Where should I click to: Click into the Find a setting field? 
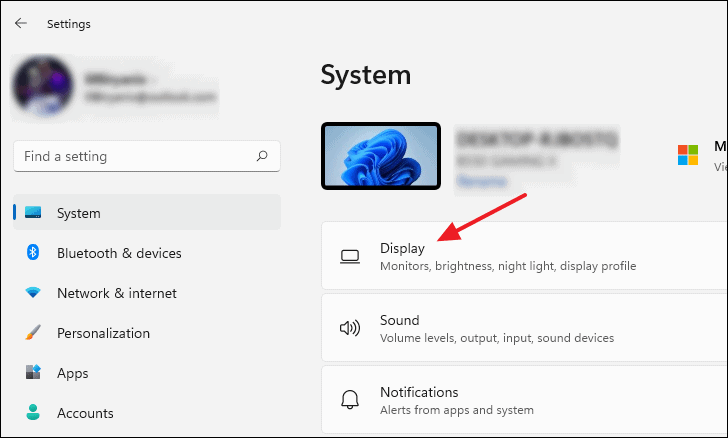pyautogui.click(x=147, y=156)
